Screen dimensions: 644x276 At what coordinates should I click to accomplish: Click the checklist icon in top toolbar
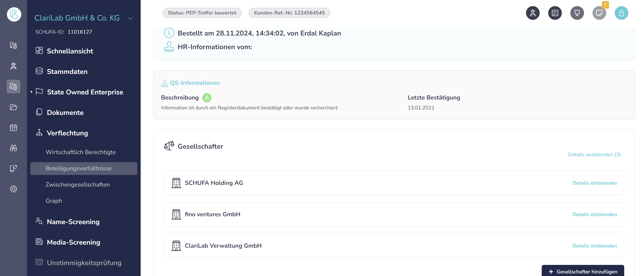(x=555, y=13)
